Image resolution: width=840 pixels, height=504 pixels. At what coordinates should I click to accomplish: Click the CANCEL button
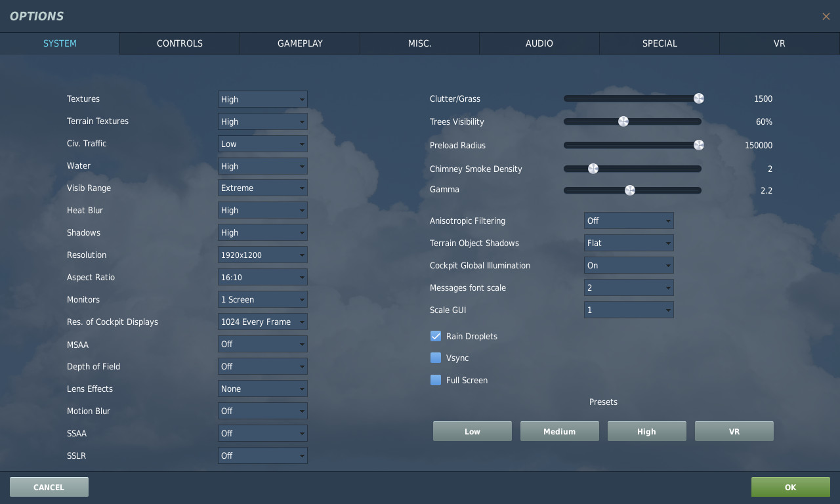[49, 487]
